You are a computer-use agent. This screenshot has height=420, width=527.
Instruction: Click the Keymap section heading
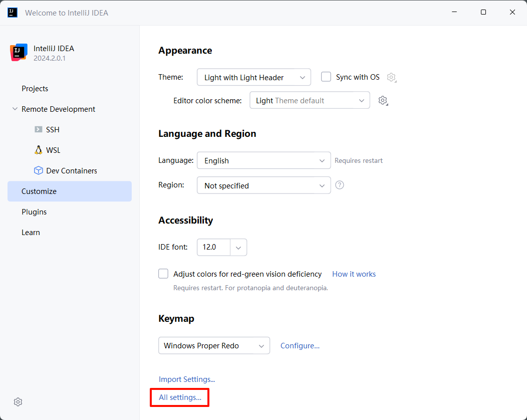pos(176,318)
